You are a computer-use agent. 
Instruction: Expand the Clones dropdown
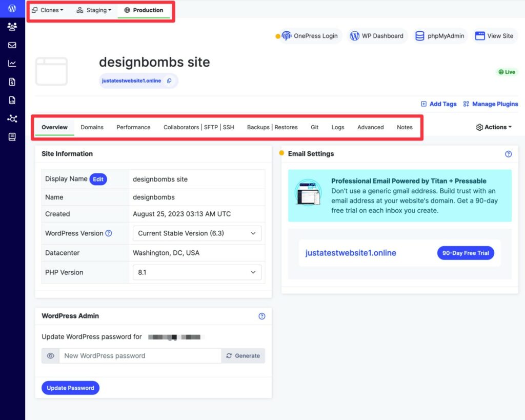pyautogui.click(x=48, y=10)
